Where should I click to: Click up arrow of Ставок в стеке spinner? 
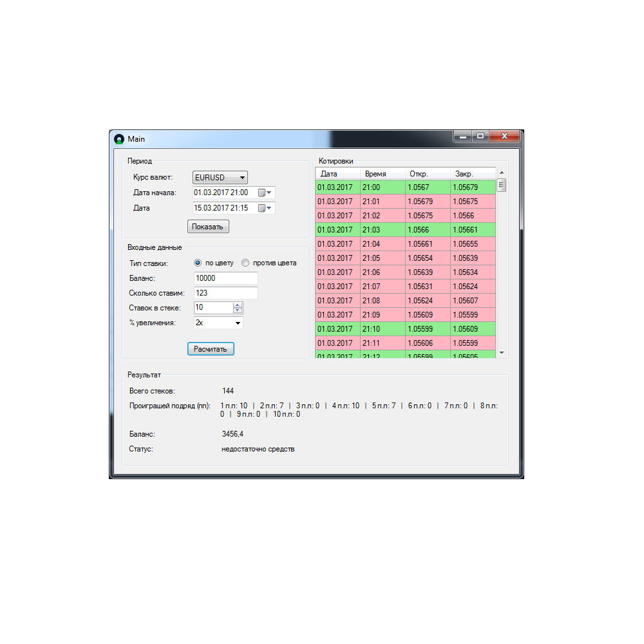tap(238, 305)
